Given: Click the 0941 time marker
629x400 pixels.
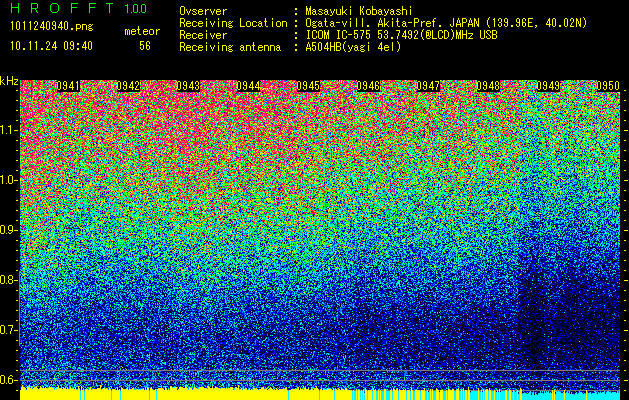Looking at the screenshot, I should click(x=68, y=86).
